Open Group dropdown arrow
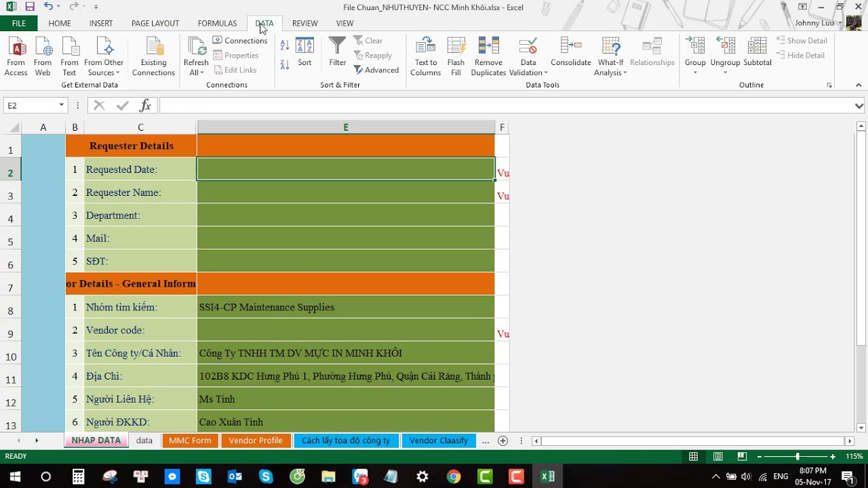The width and height of the screenshot is (868, 488). coord(695,73)
